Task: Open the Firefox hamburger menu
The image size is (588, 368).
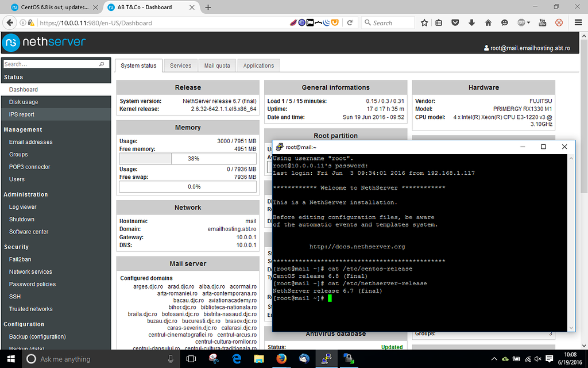Action: tap(578, 22)
